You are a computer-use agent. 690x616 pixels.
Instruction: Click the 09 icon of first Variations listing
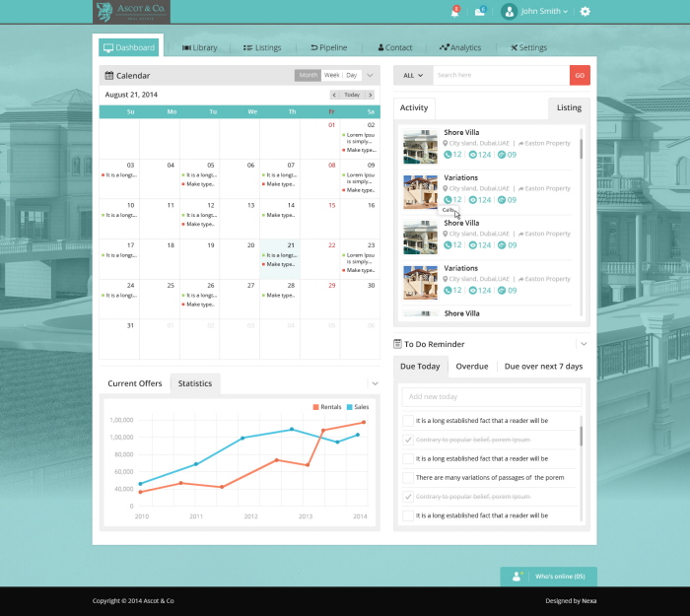point(502,200)
